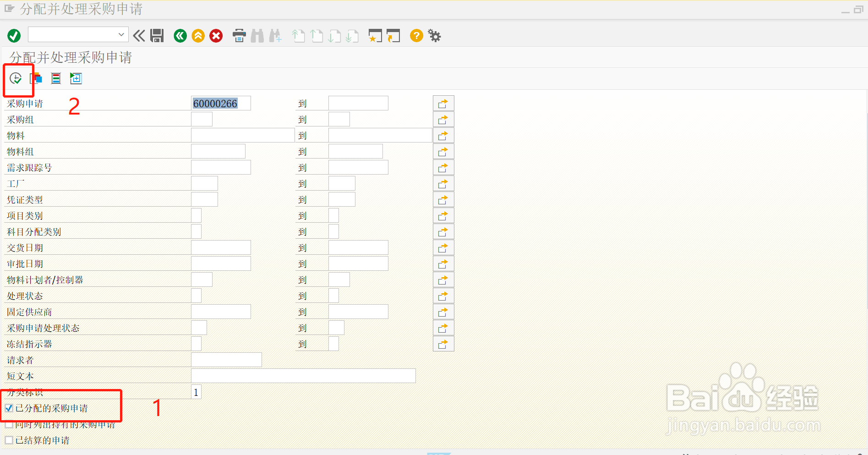This screenshot has height=455, width=868.
Task: Open multiple selection for 工厂 row
Action: [443, 184]
